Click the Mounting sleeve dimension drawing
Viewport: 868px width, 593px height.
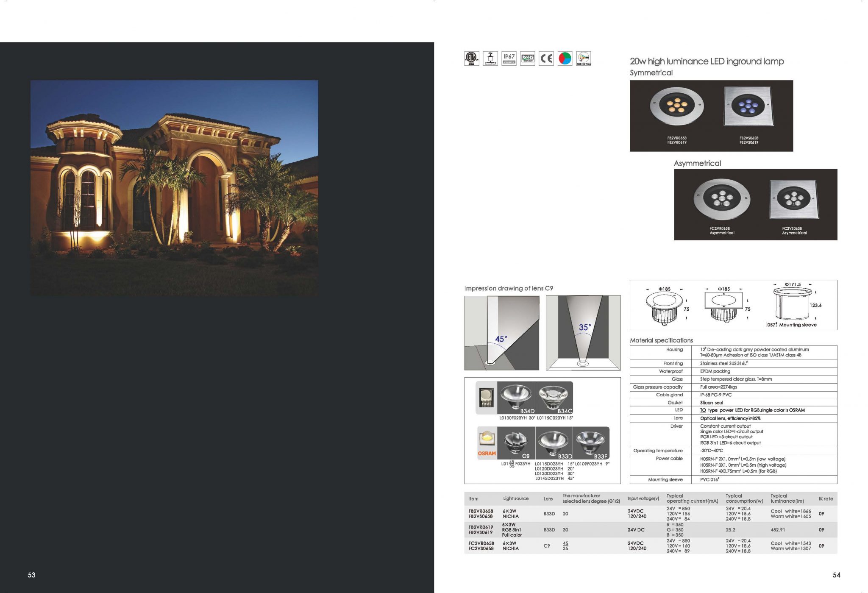pyautogui.click(x=793, y=303)
